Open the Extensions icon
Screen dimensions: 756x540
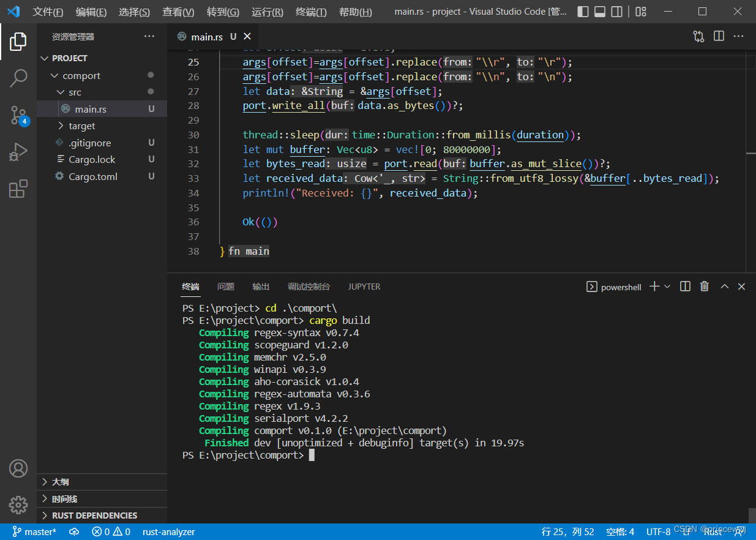click(x=18, y=189)
